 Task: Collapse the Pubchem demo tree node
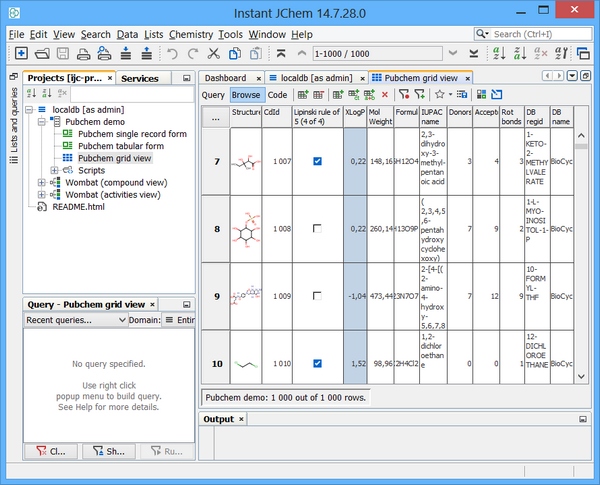click(41, 121)
